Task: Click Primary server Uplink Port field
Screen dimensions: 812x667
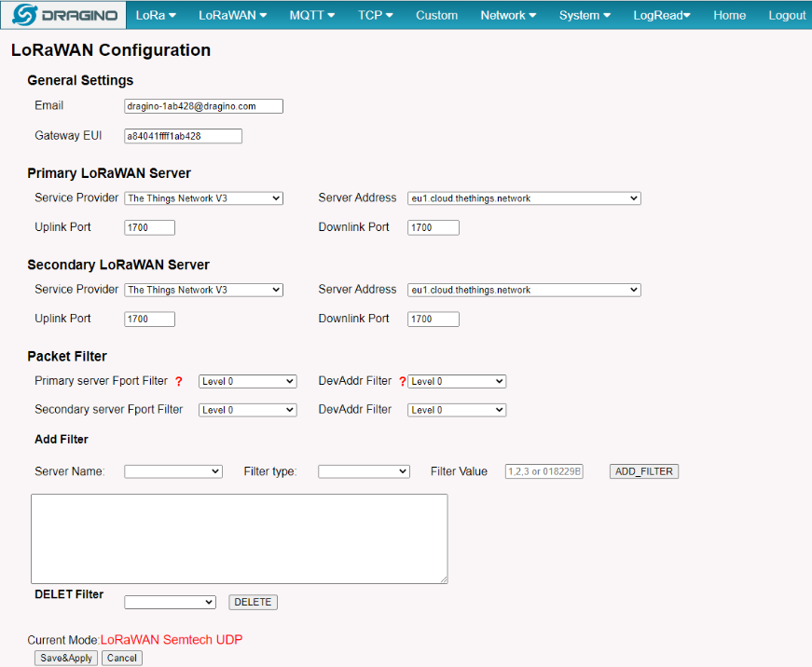Action: pos(150,227)
